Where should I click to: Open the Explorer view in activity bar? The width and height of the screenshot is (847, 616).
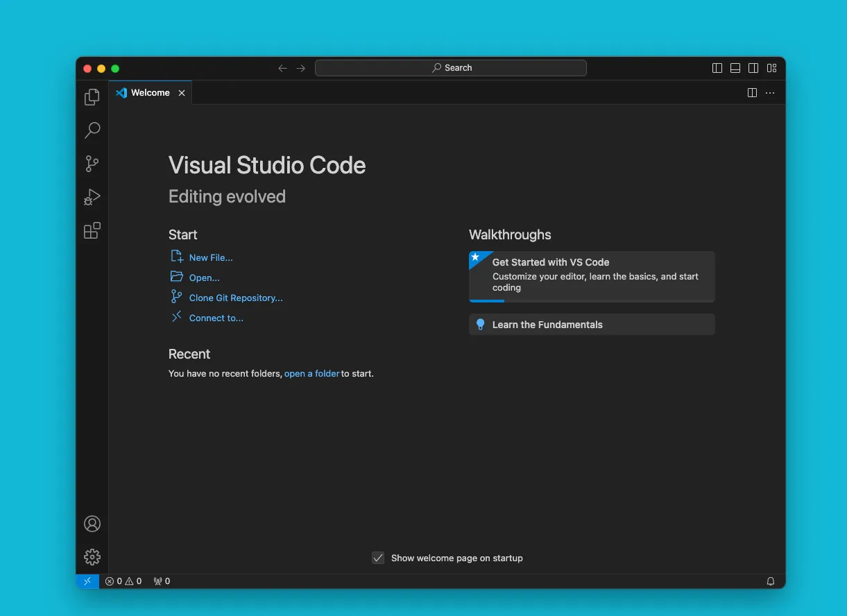tap(92, 98)
